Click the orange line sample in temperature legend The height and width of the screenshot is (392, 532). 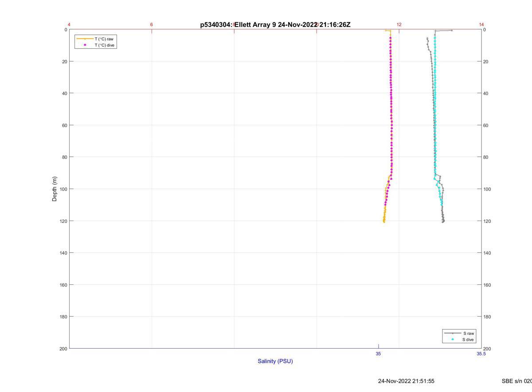pos(85,39)
